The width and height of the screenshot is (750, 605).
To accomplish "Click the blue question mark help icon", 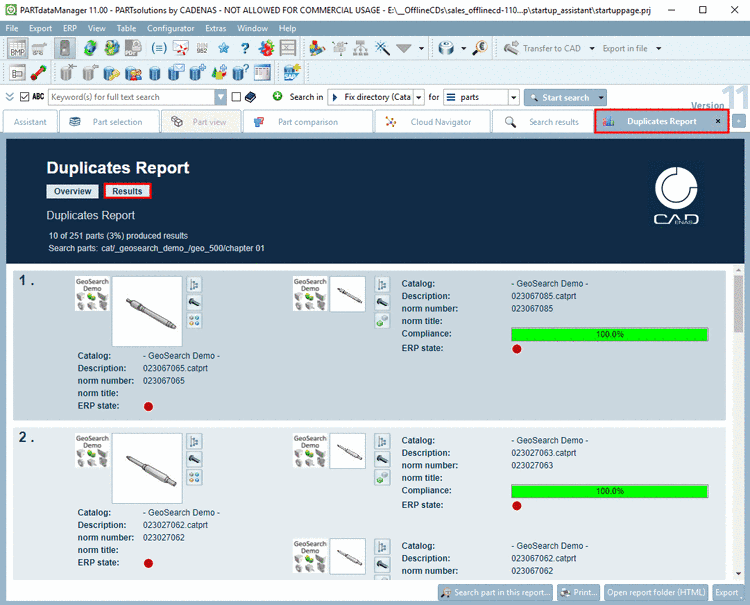I will tap(245, 48).
